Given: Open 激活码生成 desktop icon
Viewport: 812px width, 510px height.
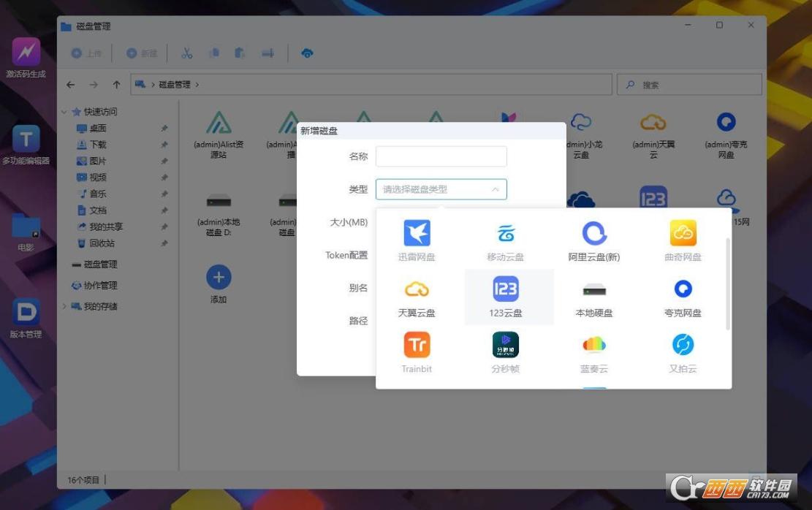Looking at the screenshot, I should click(x=26, y=58).
